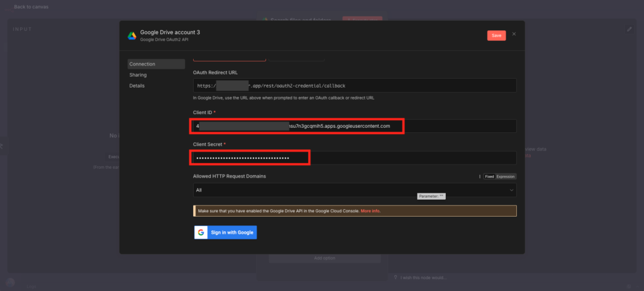Screen dimensions: 644x291
Task: Open the parameter options three-dot menu
Action: (x=479, y=176)
